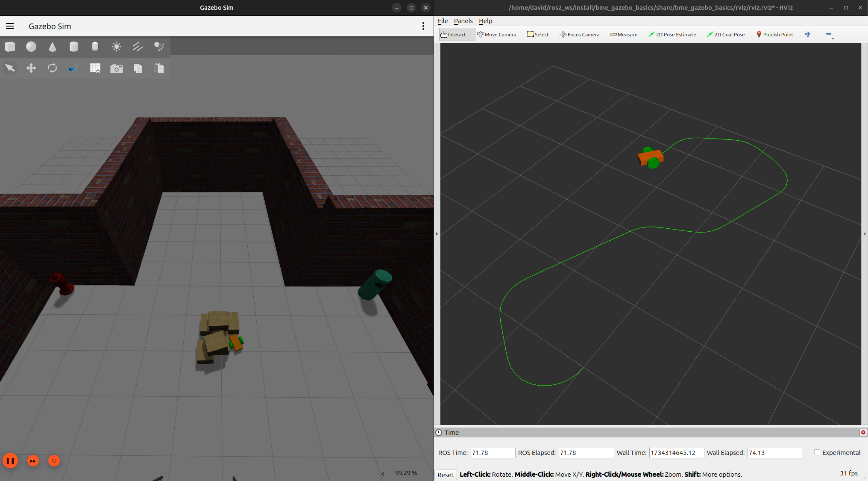Select the rotate mode tool
The image size is (868, 481).
pos(53,68)
